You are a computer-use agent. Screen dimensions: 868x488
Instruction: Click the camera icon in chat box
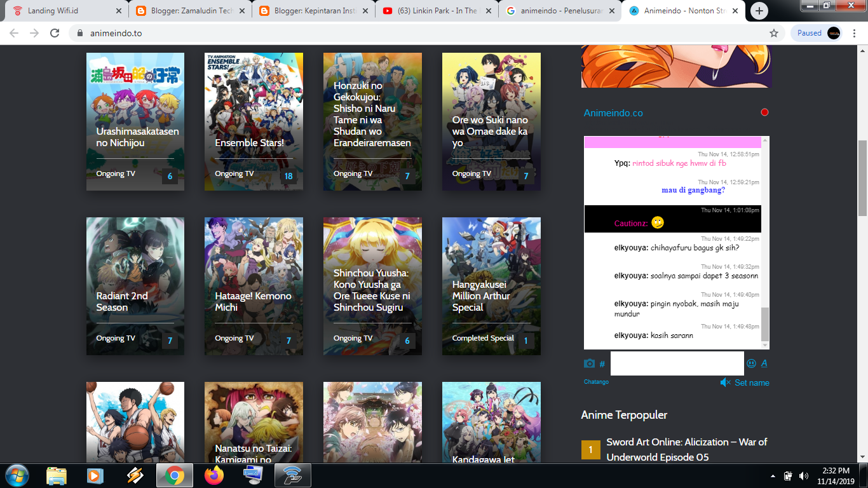[x=589, y=363]
